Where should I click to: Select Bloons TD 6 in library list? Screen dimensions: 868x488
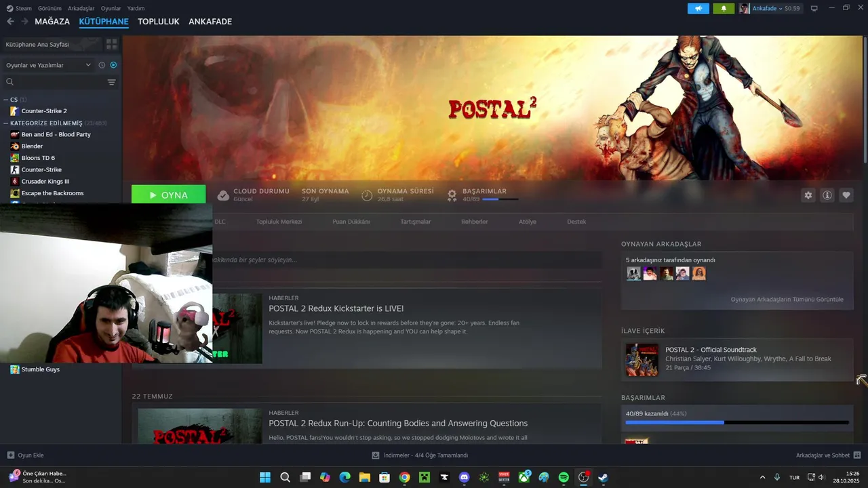(38, 158)
